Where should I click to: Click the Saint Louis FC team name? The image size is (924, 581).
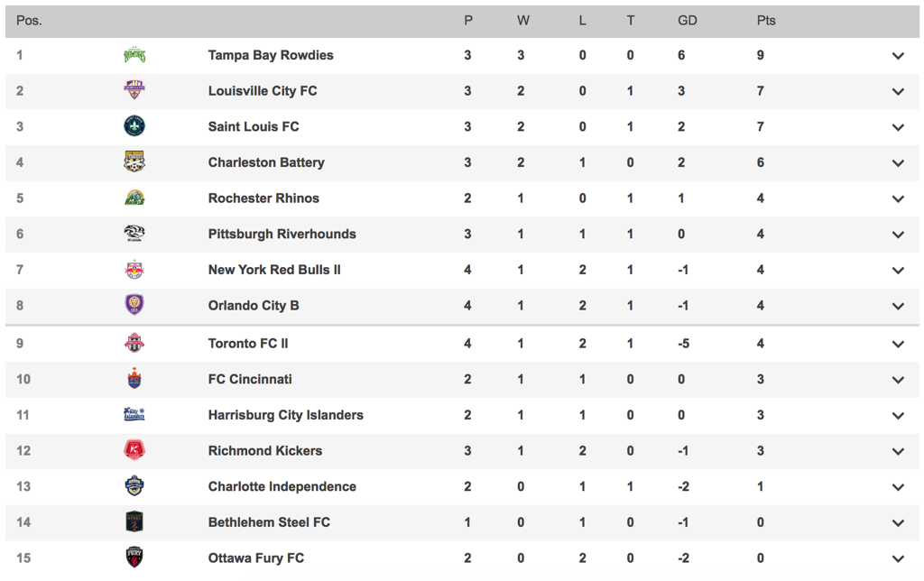[x=254, y=126]
